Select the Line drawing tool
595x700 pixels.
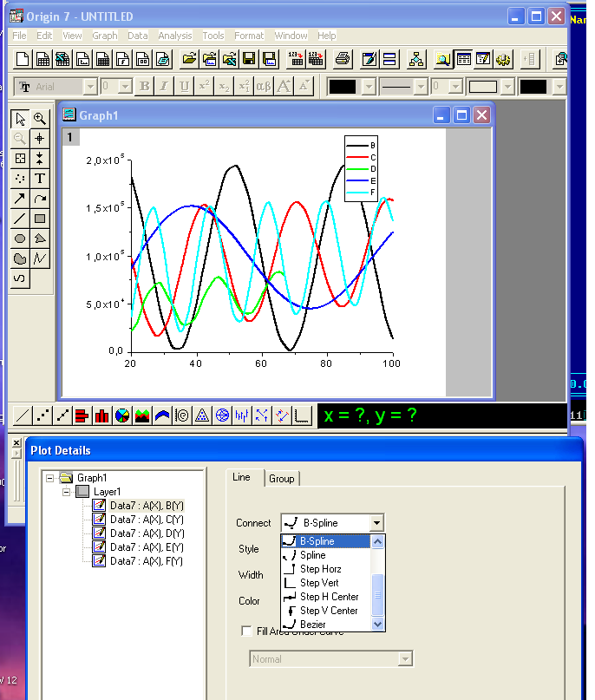tap(20, 219)
